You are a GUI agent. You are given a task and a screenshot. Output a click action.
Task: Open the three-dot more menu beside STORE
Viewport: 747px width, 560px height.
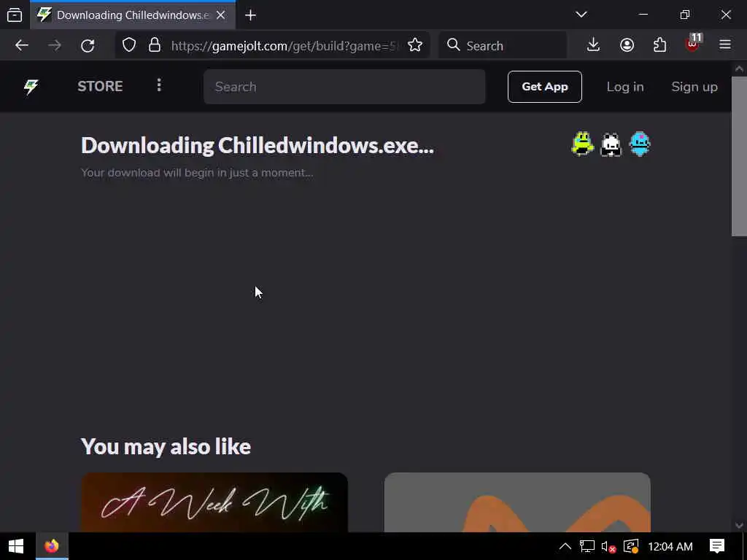tap(159, 86)
